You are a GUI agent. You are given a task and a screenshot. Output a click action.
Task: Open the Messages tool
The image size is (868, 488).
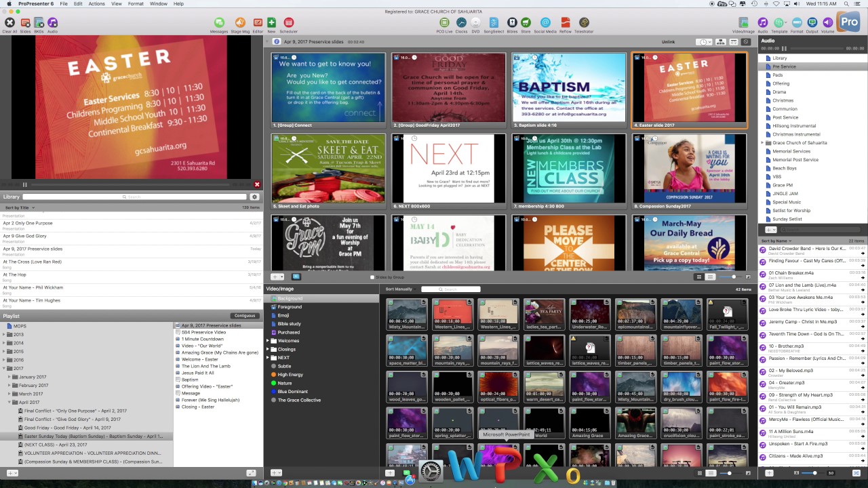pos(219,23)
